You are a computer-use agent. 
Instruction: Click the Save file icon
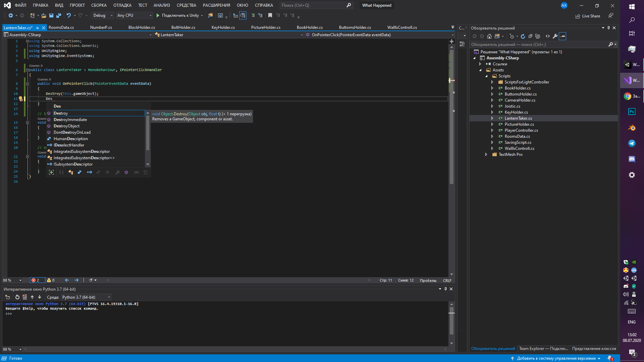click(x=51, y=15)
